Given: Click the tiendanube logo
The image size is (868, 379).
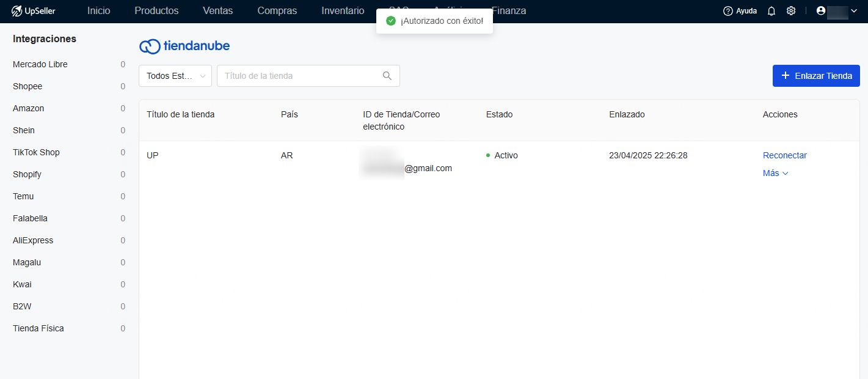Looking at the screenshot, I should [x=184, y=46].
